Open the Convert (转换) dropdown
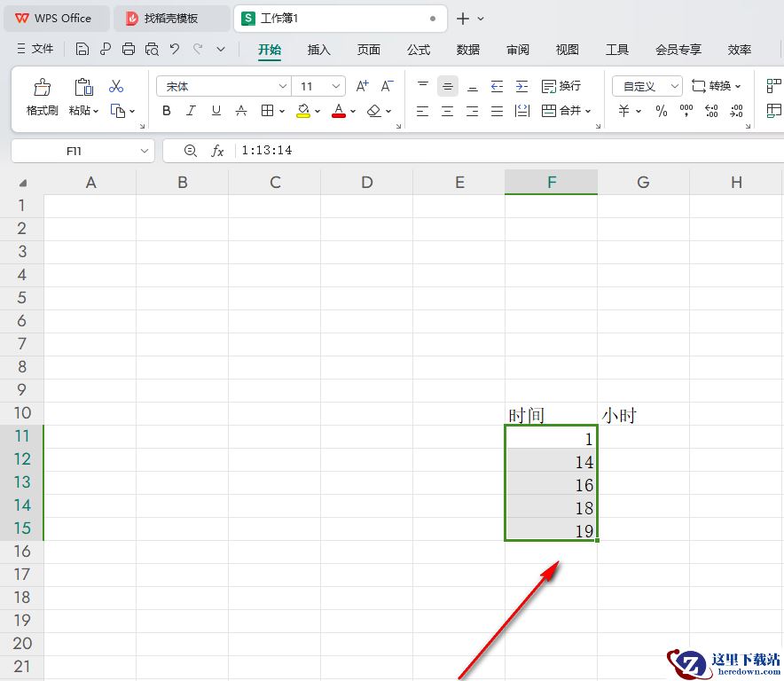The height and width of the screenshot is (681, 784). click(716, 86)
